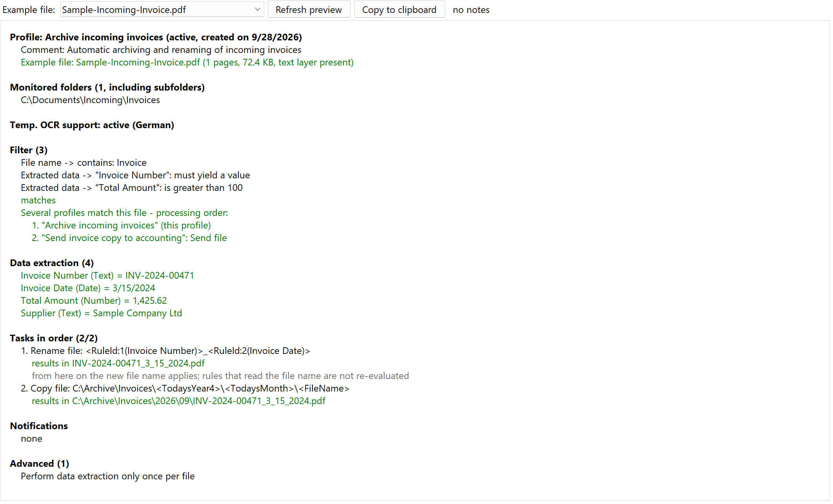
Task: Click the Profile: Archive incoming invoices heading
Action: pos(156,37)
